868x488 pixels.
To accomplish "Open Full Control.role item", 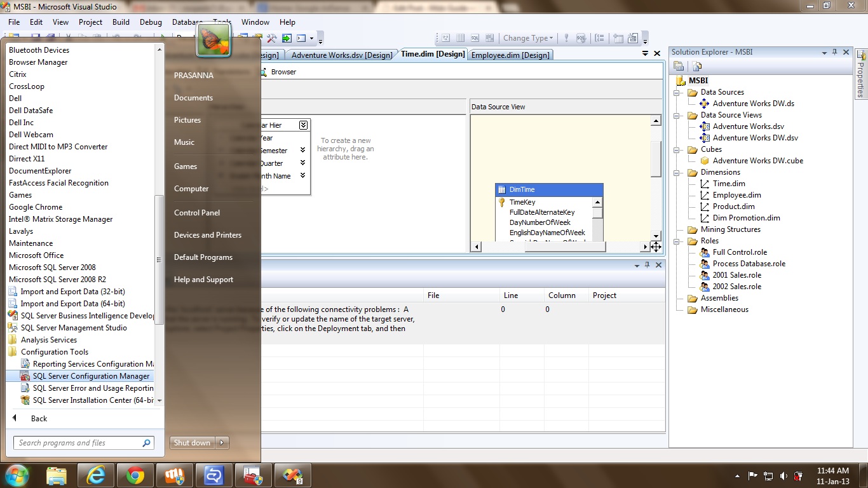I will (x=740, y=252).
